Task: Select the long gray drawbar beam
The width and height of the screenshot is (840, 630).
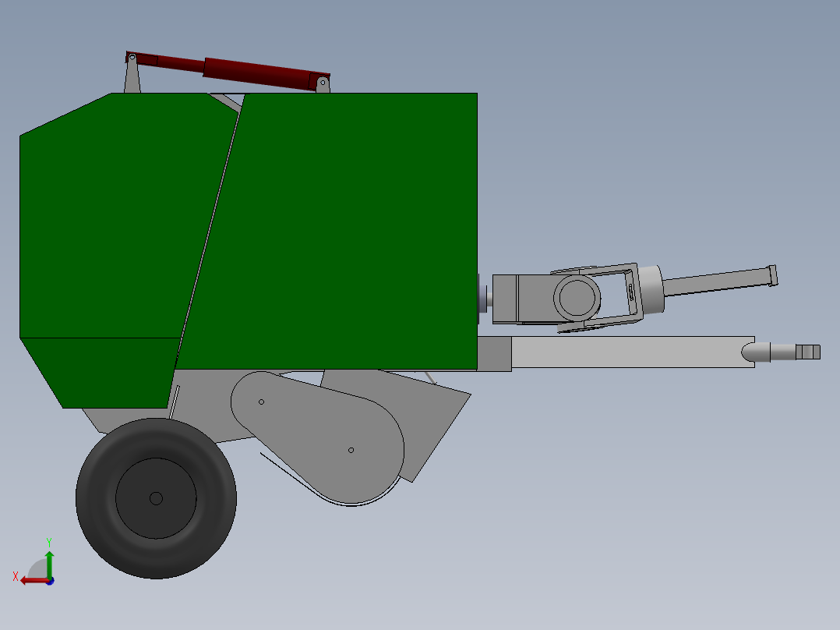Action: [x=632, y=352]
